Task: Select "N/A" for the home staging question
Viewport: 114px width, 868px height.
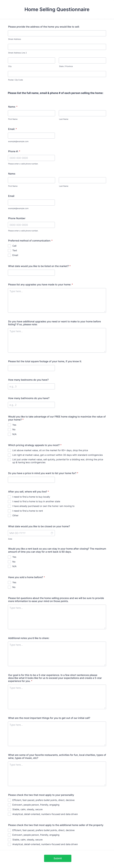Action: (9, 434)
